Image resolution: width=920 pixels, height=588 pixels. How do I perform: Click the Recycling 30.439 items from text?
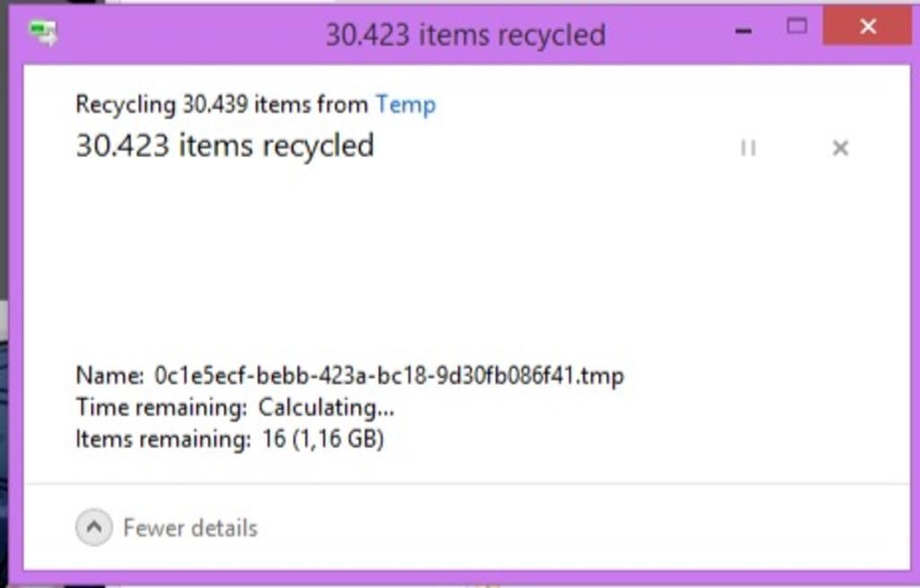[x=222, y=105]
